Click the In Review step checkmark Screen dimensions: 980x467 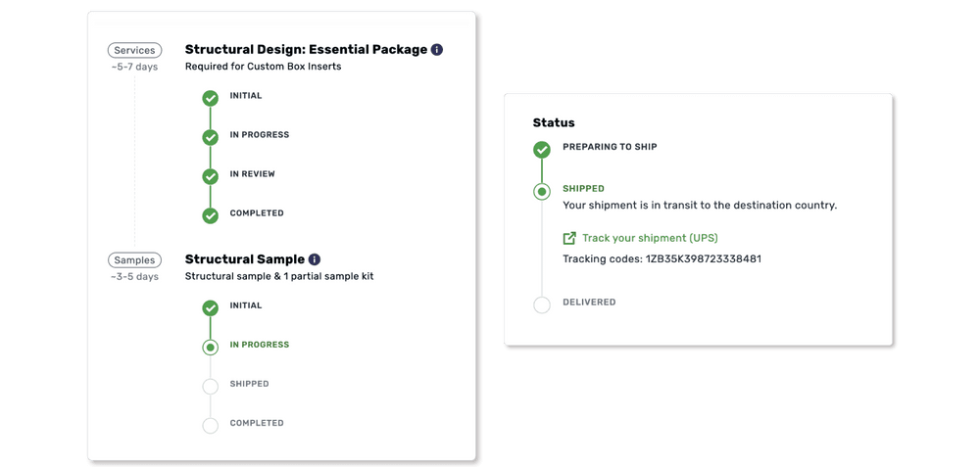(210, 176)
